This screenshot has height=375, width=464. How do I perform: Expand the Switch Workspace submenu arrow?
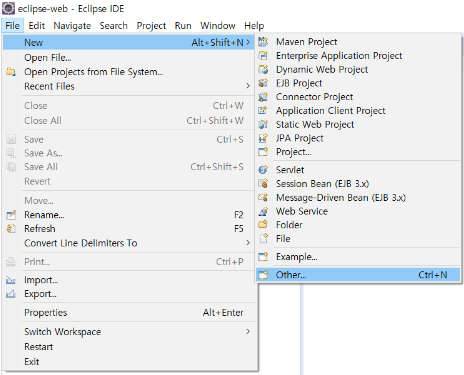click(x=248, y=331)
